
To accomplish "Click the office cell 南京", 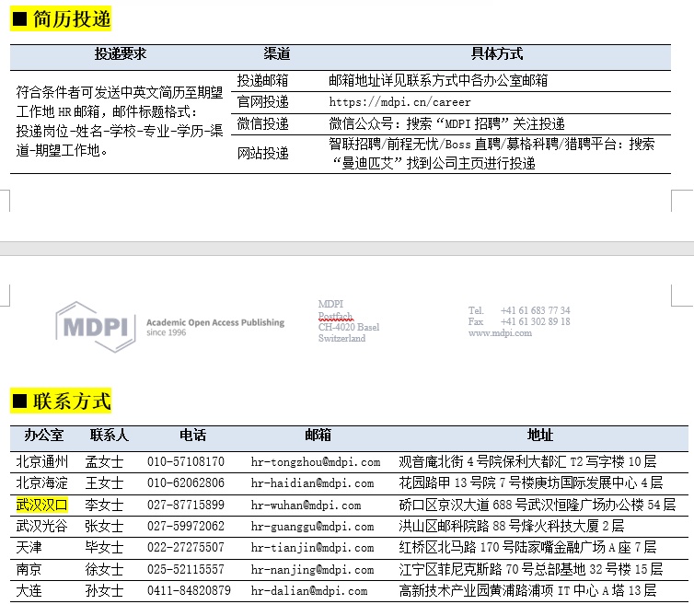I will click(29, 570).
